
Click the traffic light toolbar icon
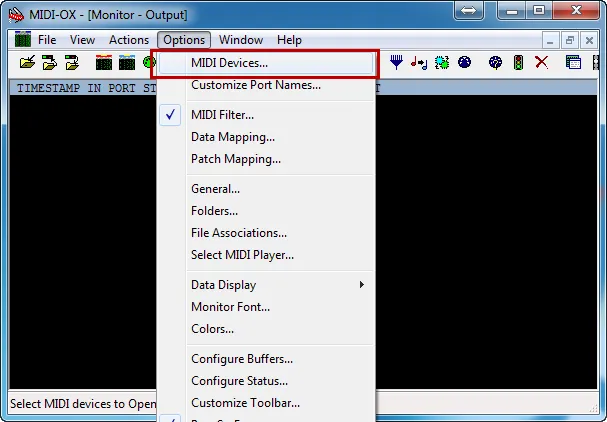click(518, 62)
